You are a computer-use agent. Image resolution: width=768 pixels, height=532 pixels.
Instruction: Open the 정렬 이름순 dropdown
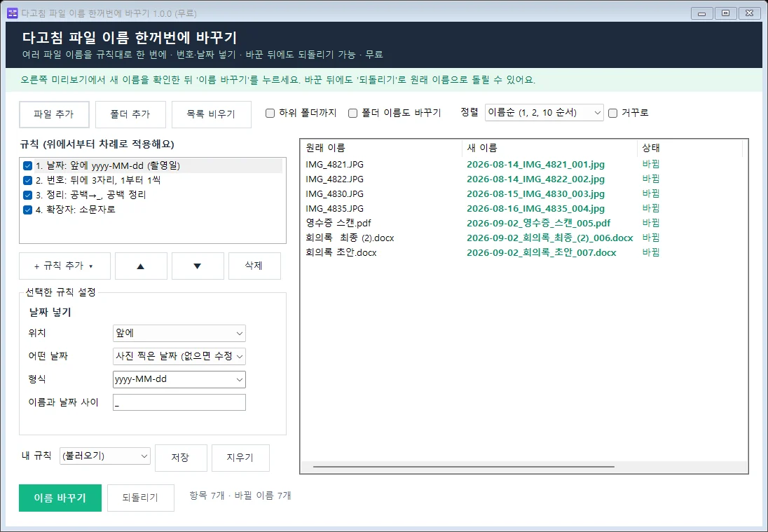pyautogui.click(x=544, y=113)
